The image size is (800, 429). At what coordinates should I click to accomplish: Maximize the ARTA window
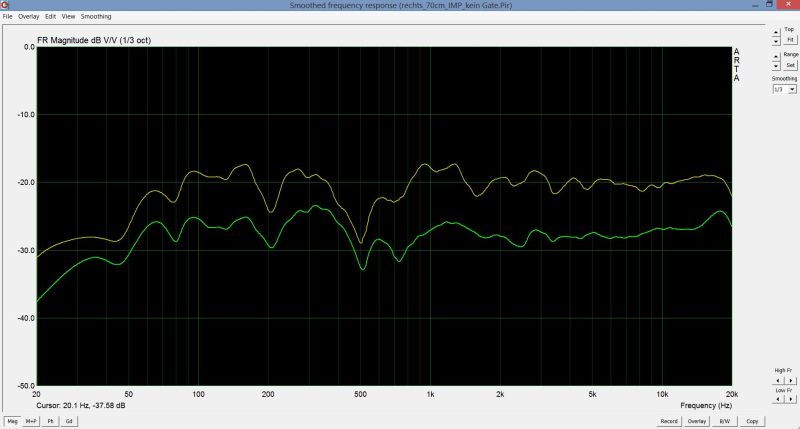click(769, 5)
